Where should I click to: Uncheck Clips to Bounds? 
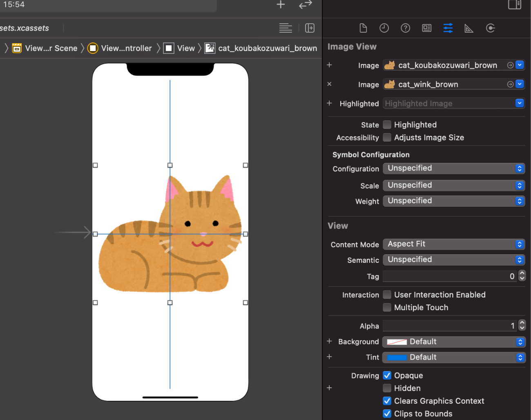387,413
